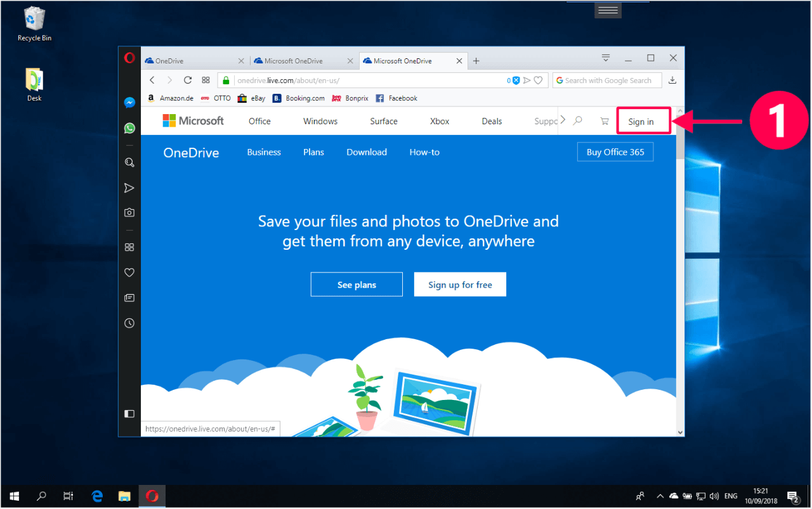Viewport: 812px width, 509px height.
Task: Close the first OneDrive tab
Action: click(241, 61)
